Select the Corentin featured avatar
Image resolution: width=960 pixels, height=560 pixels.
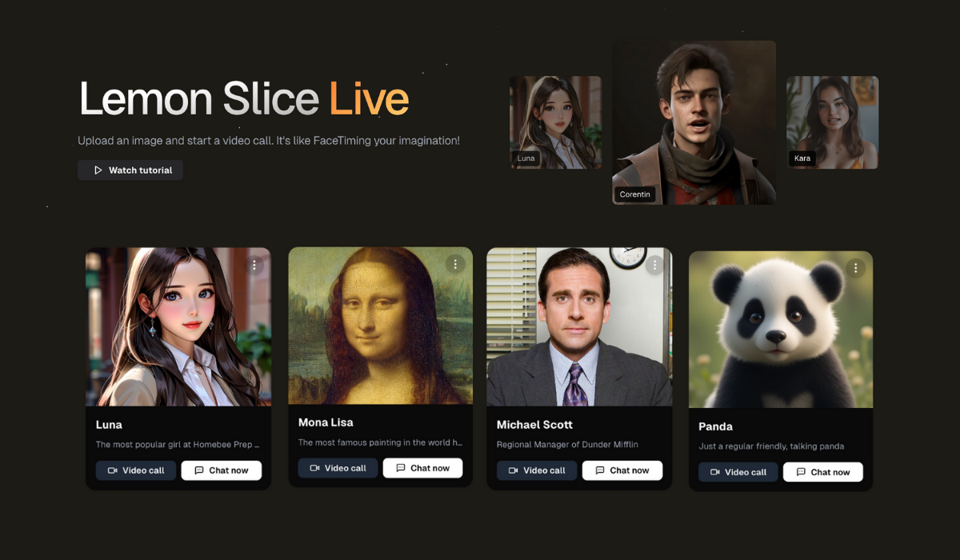(694, 122)
